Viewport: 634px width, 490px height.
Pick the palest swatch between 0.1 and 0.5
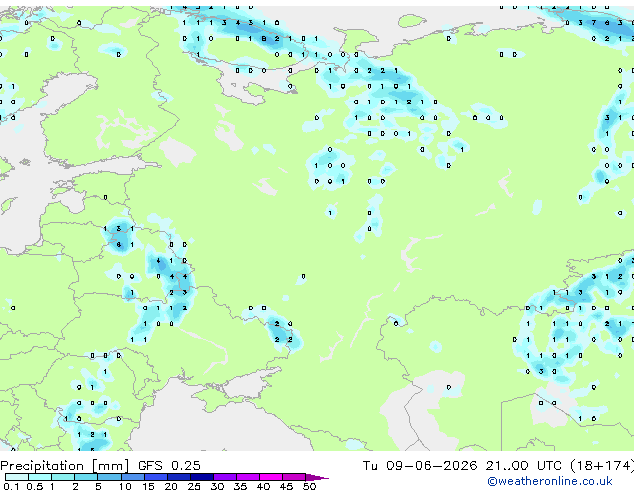point(17,477)
